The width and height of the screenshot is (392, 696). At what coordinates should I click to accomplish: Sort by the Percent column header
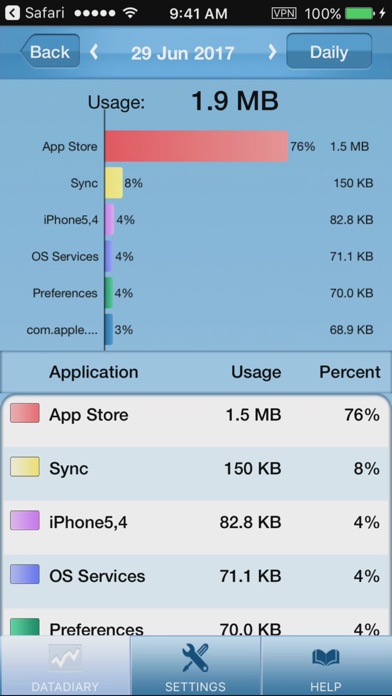point(350,372)
